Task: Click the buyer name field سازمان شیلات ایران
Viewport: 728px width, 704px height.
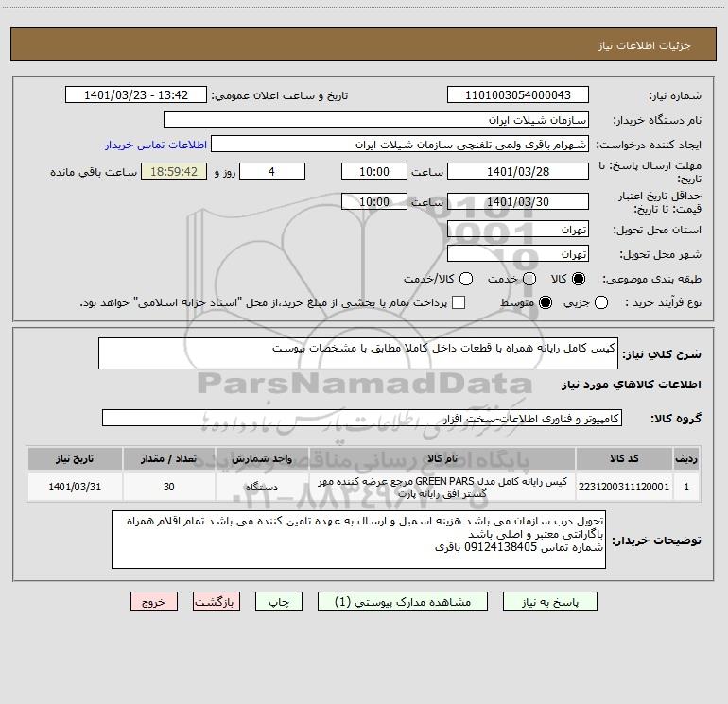Action: [x=376, y=120]
